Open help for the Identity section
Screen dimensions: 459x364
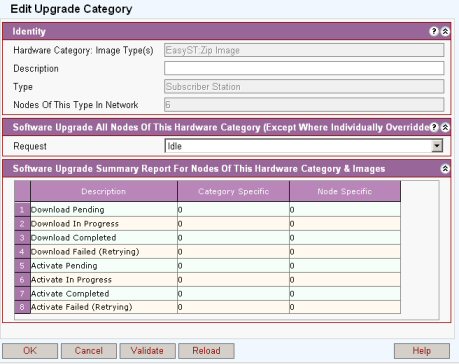click(x=434, y=31)
